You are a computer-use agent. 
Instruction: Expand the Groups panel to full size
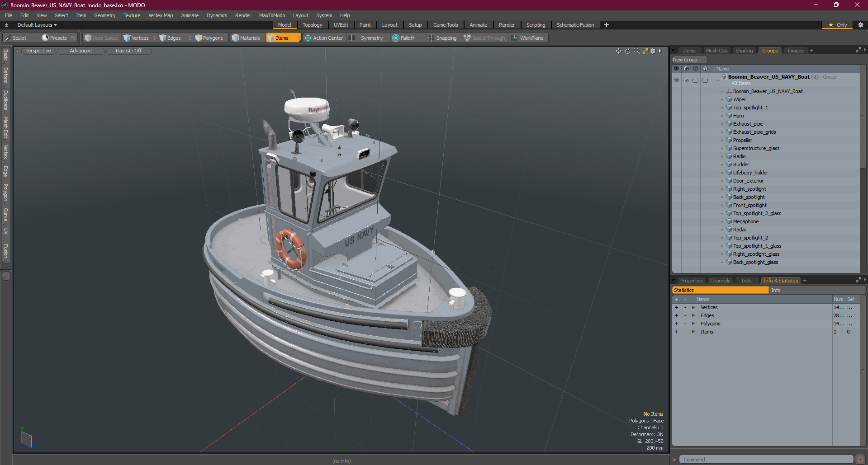tap(858, 50)
